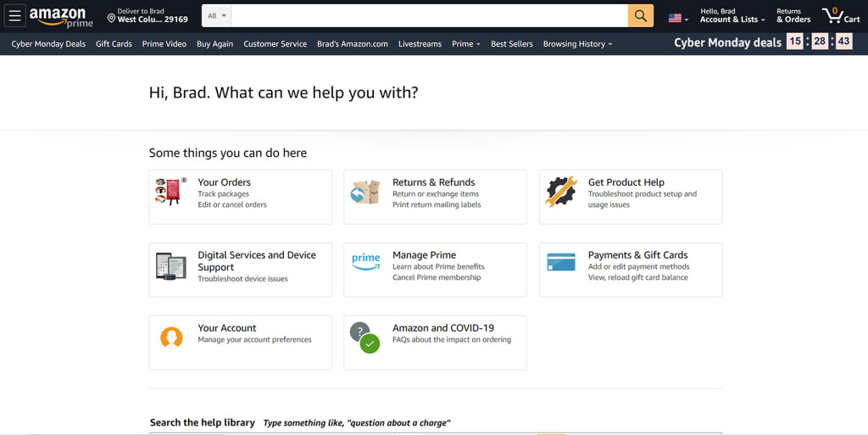Click Deliver to Brad West Columbia address
868x435 pixels.
click(x=147, y=15)
